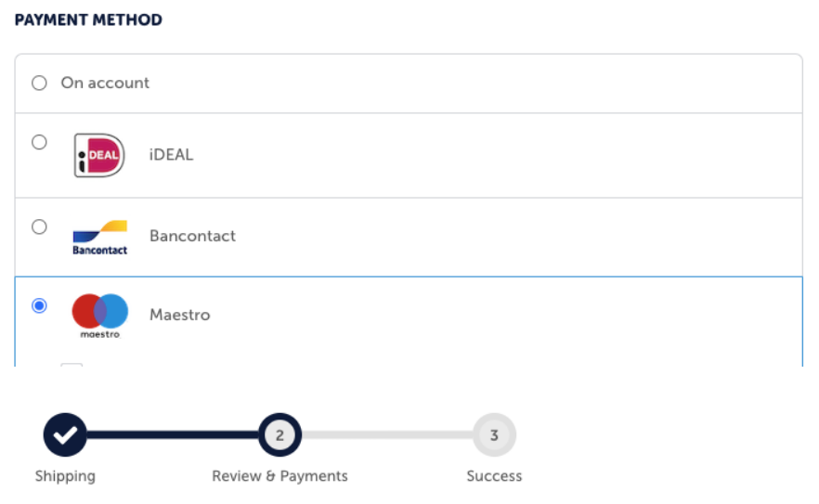Image resolution: width=819 pixels, height=504 pixels.
Task: Select the Bancontact radio option
Action: 39,226
